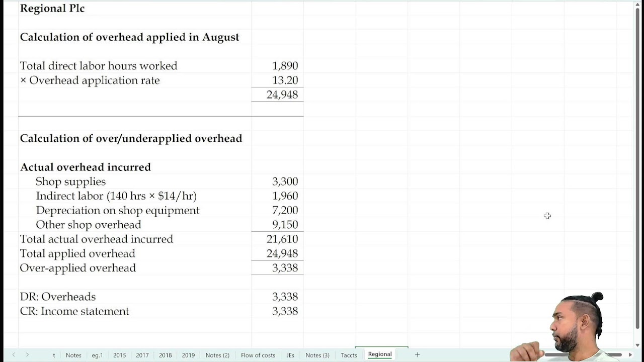Open the eg.1 sheet tab

point(97,355)
